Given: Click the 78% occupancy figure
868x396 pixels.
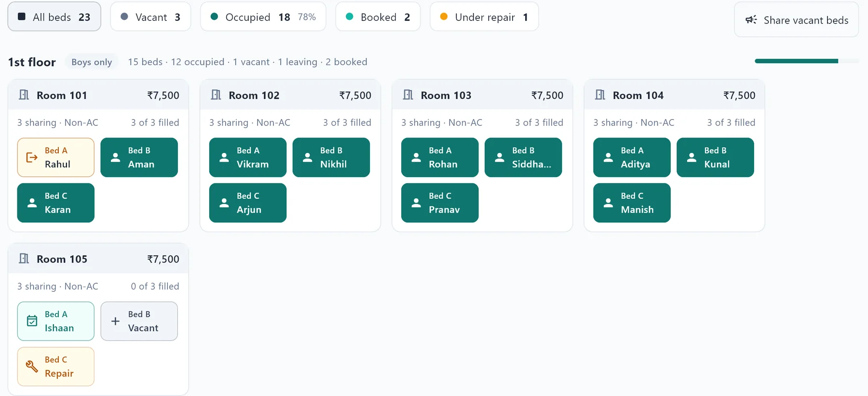Looking at the screenshot, I should [x=307, y=17].
